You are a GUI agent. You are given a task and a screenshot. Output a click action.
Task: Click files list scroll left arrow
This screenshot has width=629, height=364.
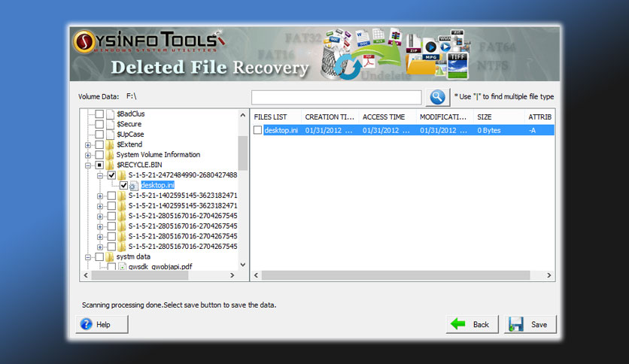coord(256,275)
